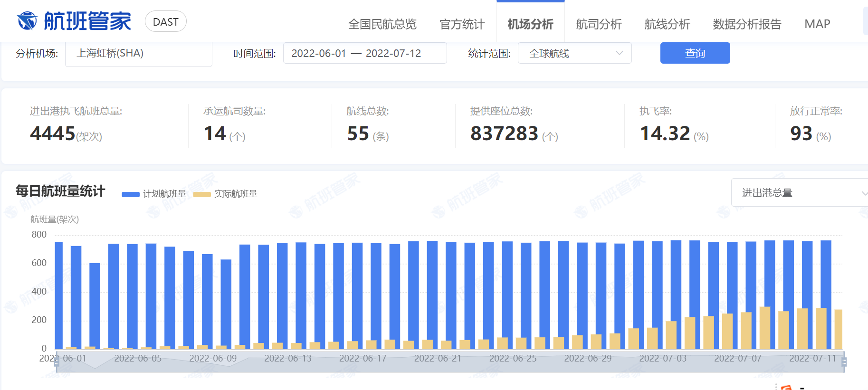Click the left handle of chart zoom slider
This screenshot has width=868, height=390.
[57, 362]
